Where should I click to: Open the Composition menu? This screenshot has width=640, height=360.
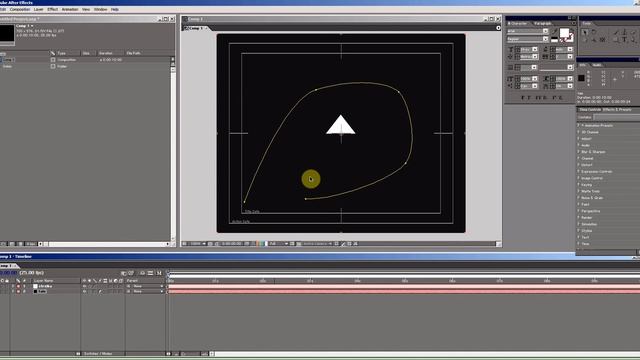(x=20, y=9)
